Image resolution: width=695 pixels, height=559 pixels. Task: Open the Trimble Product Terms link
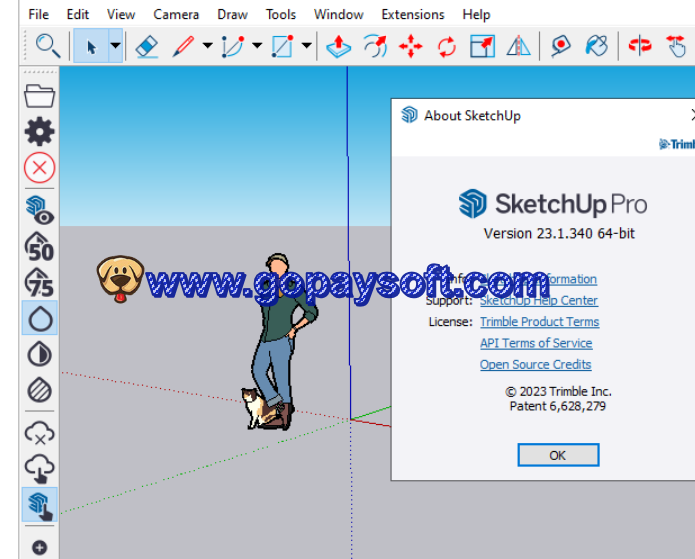539,322
